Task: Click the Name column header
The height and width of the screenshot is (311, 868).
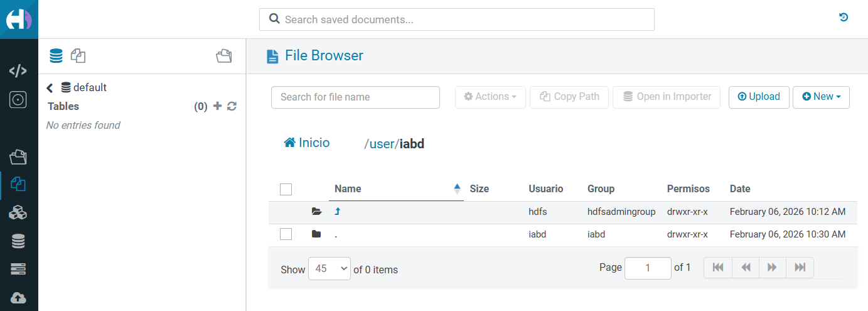Action: click(x=348, y=188)
